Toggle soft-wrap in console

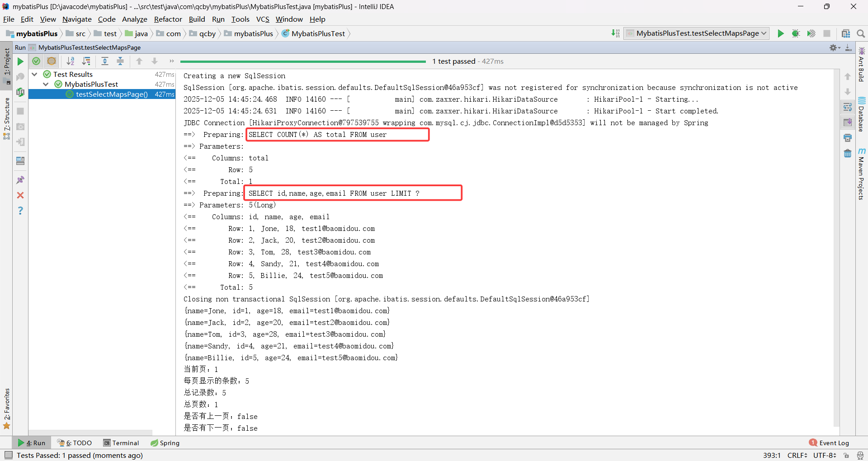pyautogui.click(x=848, y=107)
